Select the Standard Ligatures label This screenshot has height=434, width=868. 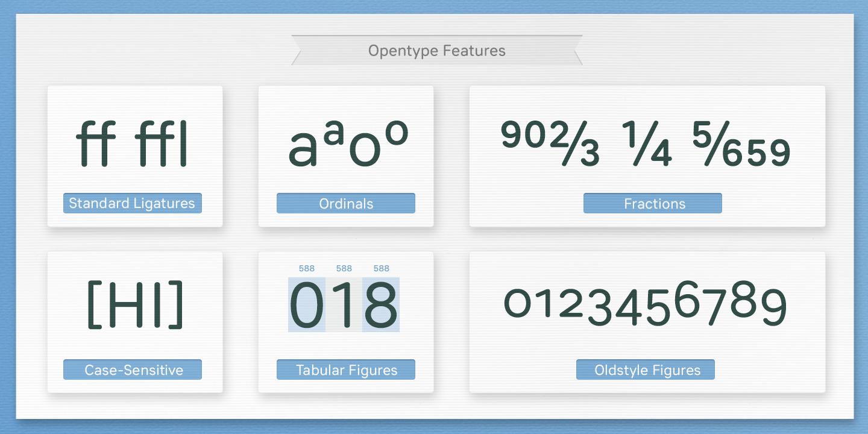132,203
